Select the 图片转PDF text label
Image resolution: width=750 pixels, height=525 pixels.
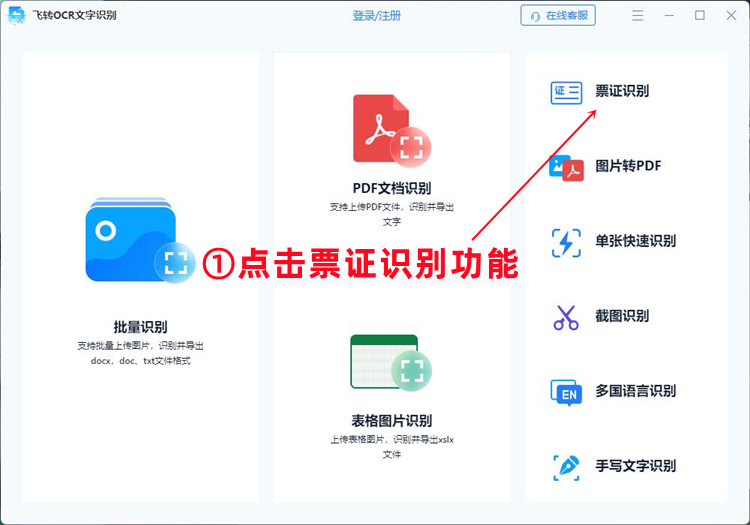tap(628, 166)
